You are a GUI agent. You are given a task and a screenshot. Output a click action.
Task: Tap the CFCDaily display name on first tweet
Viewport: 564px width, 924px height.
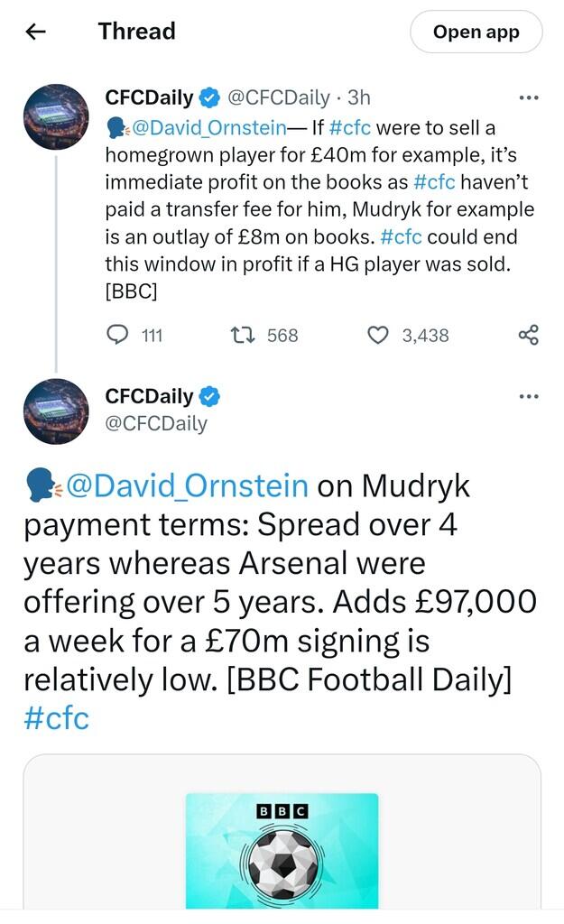149,98
